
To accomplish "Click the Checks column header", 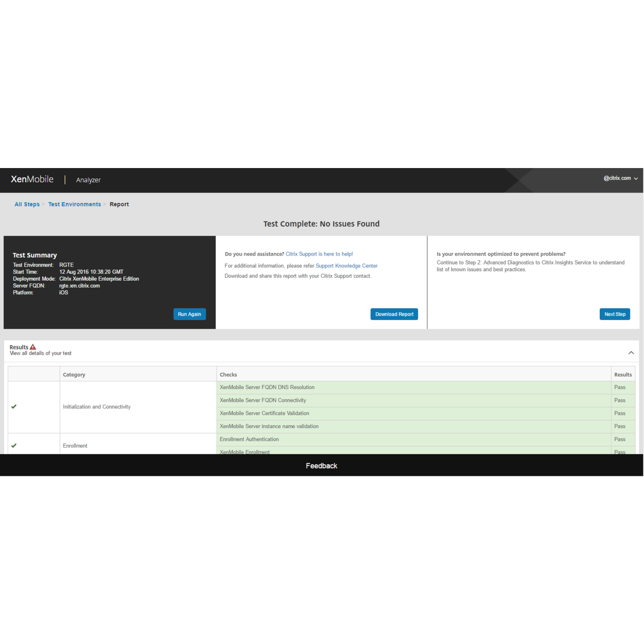I will [x=228, y=374].
